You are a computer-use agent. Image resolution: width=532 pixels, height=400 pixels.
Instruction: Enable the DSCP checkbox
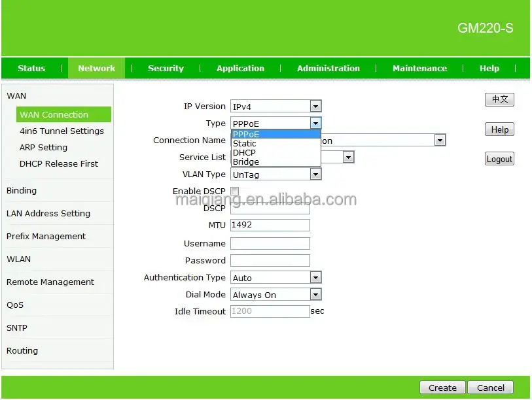tap(234, 191)
